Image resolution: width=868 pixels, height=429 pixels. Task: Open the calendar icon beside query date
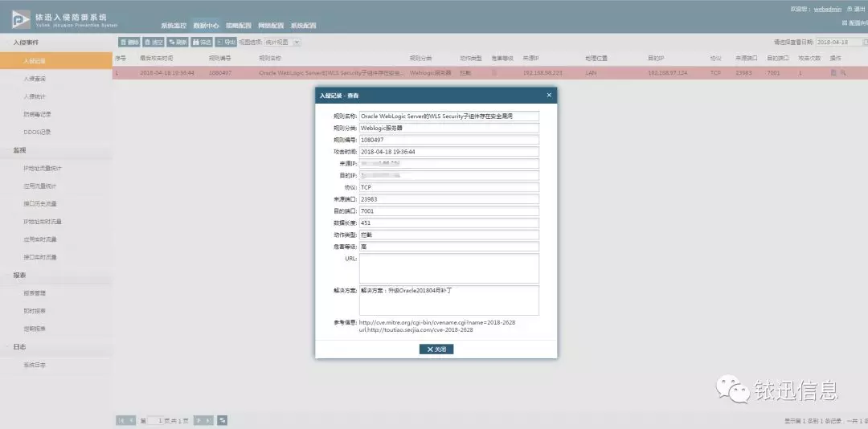[866, 42]
